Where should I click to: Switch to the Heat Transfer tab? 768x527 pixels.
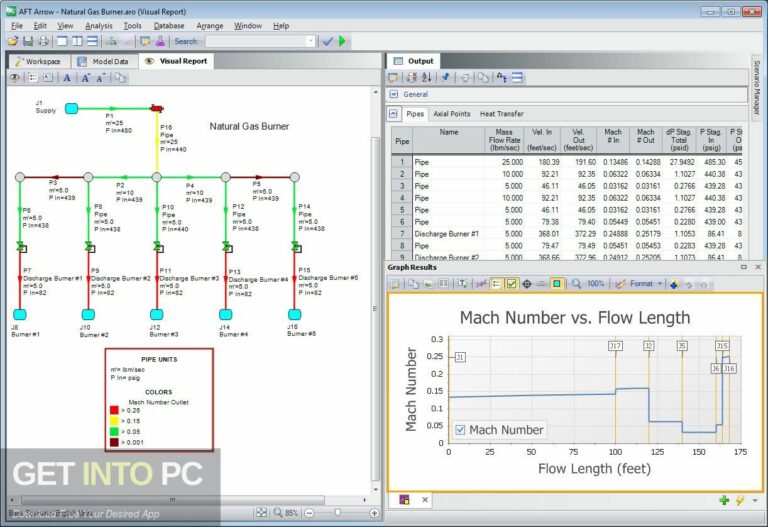502,114
